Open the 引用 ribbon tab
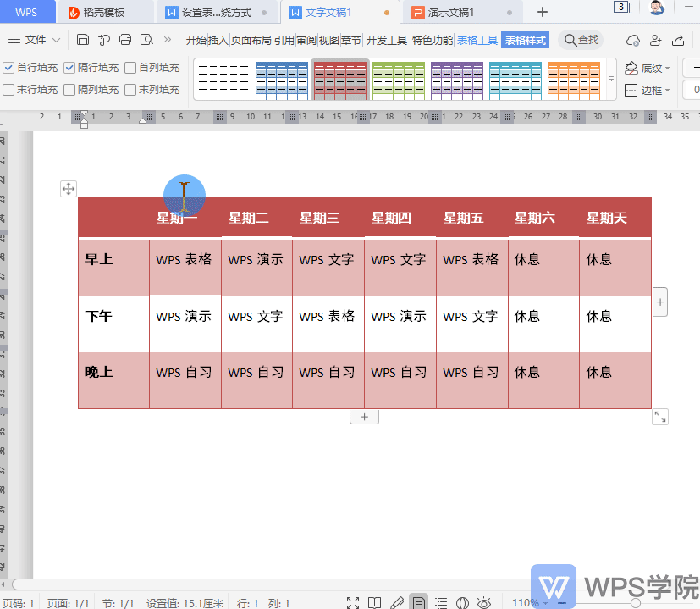 284,40
